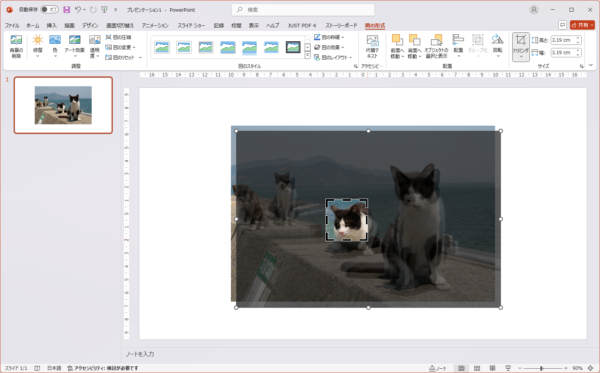The height and width of the screenshot is (373, 600).
Task: Open the アニメーション ribbon tab
Action: coord(155,25)
